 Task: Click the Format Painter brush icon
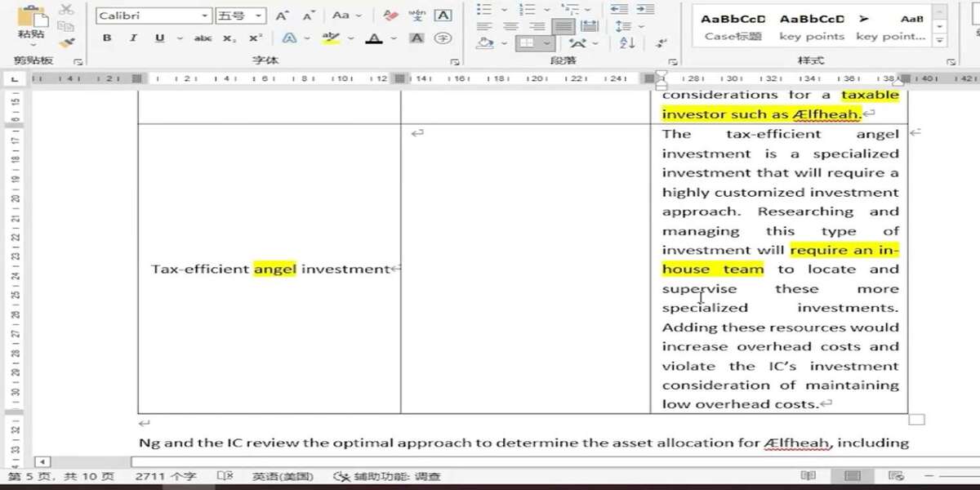click(66, 42)
